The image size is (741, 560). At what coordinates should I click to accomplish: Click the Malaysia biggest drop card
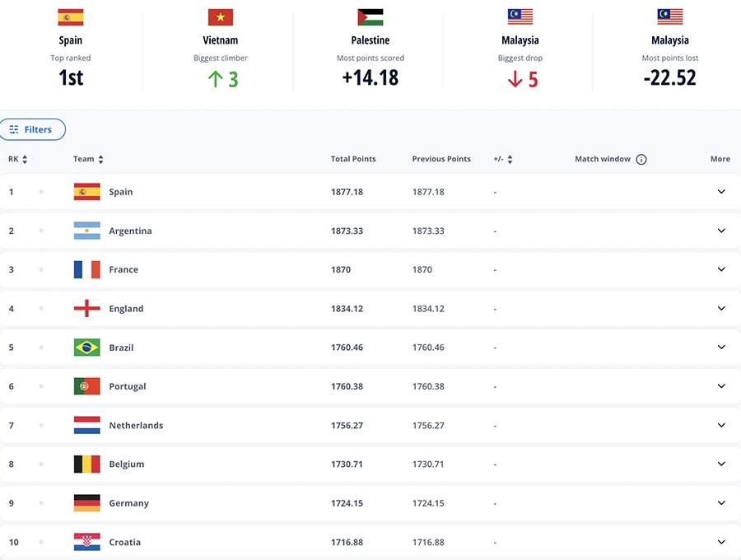pyautogui.click(x=520, y=49)
